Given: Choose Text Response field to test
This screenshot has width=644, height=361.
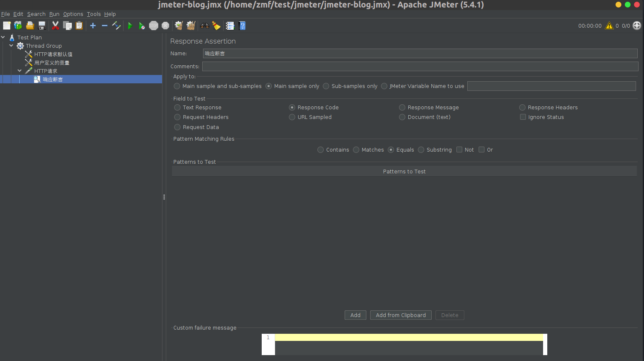Looking at the screenshot, I should [198, 108].
